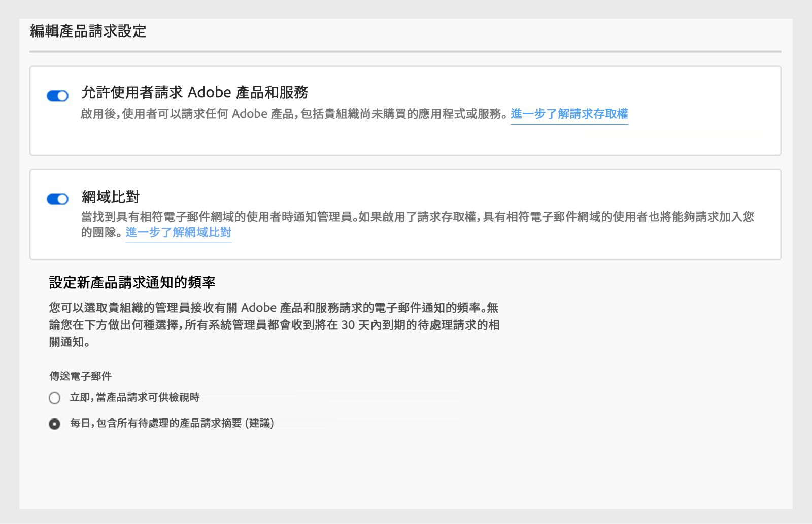The image size is (812, 524).
Task: Select 立即，當產品請求可供檢視時 radio option
Action: (55, 398)
